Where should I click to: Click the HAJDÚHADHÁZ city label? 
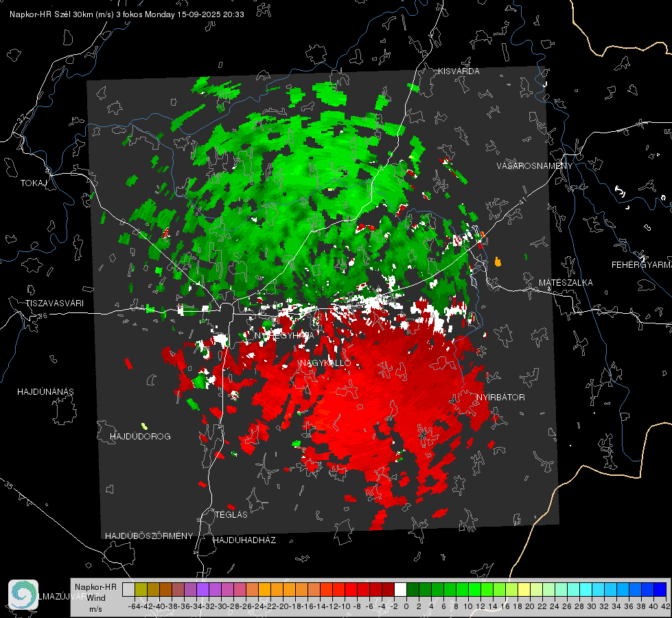(244, 540)
